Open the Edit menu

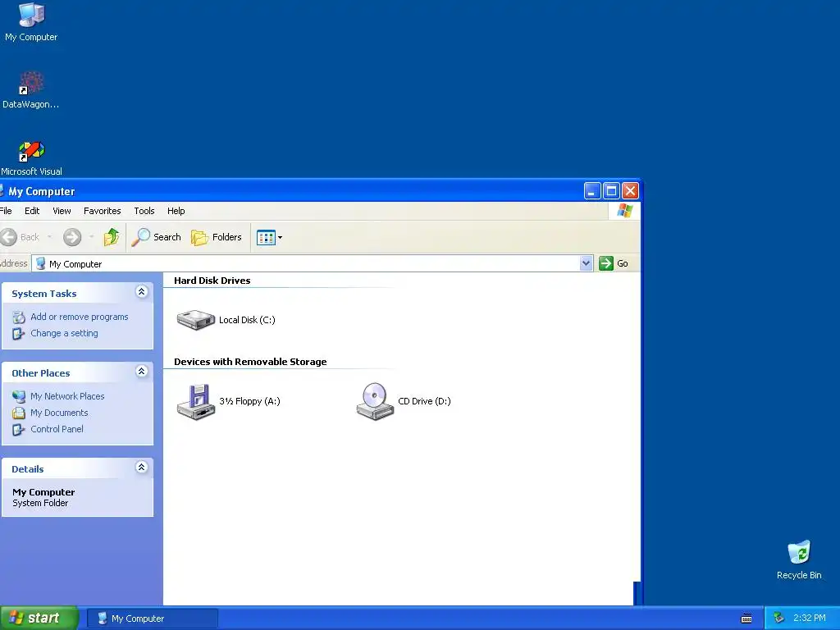point(32,211)
